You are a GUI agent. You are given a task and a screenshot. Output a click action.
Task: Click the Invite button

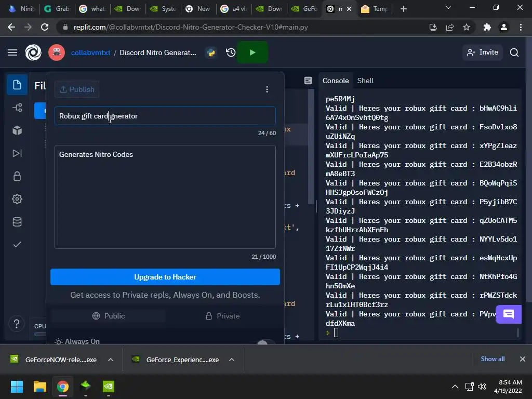point(483,52)
